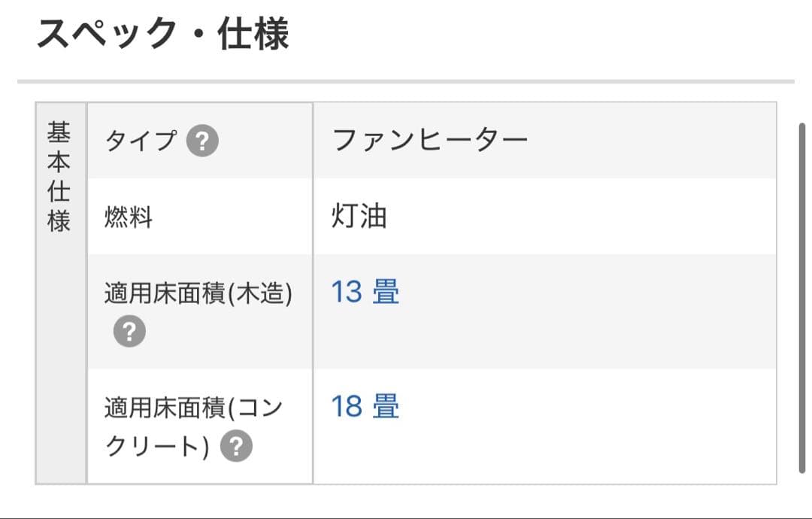
Task: Click the help icon beside タイプ
Action: pyautogui.click(x=202, y=141)
